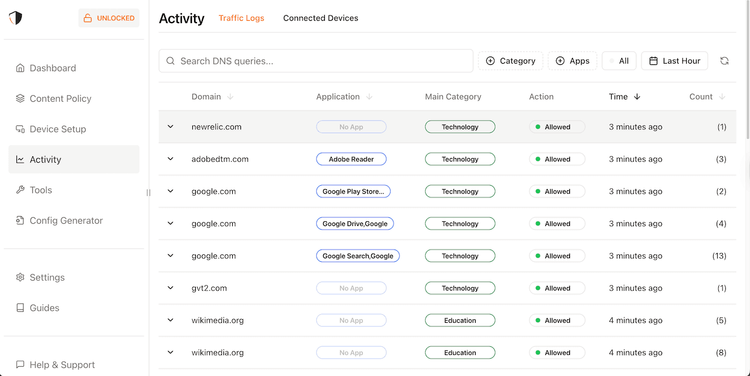Expand the newrelic.com row
Image resolution: width=750 pixels, height=376 pixels.
click(170, 127)
